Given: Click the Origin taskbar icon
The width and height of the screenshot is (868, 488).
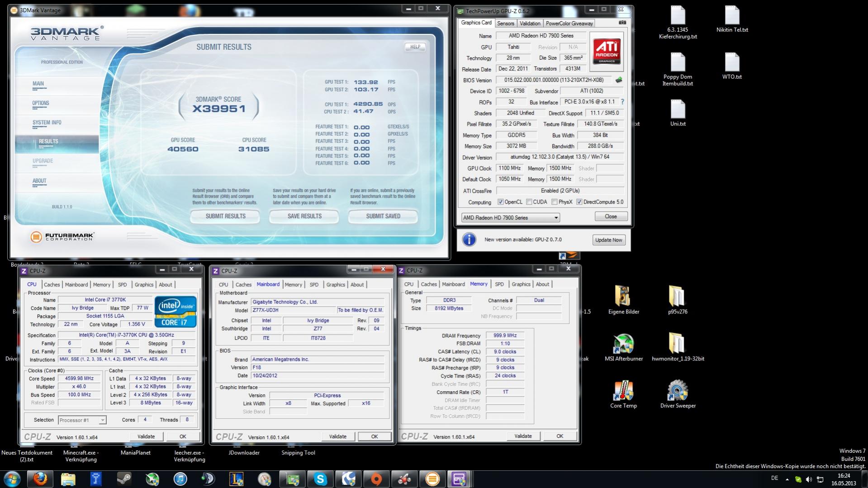Looking at the screenshot, I should point(376,479).
